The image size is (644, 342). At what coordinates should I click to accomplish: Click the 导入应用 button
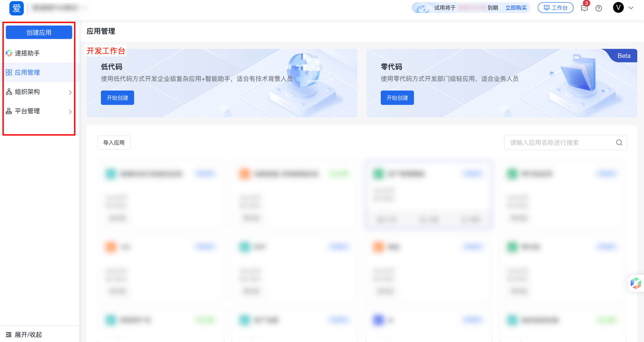pos(114,142)
